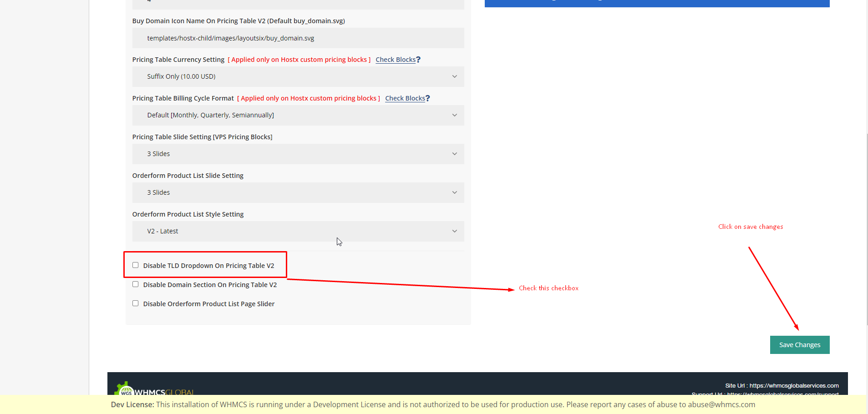Tick Disable Orderform Product List Page Slider checkbox
The width and height of the screenshot is (868, 414).
point(135,303)
